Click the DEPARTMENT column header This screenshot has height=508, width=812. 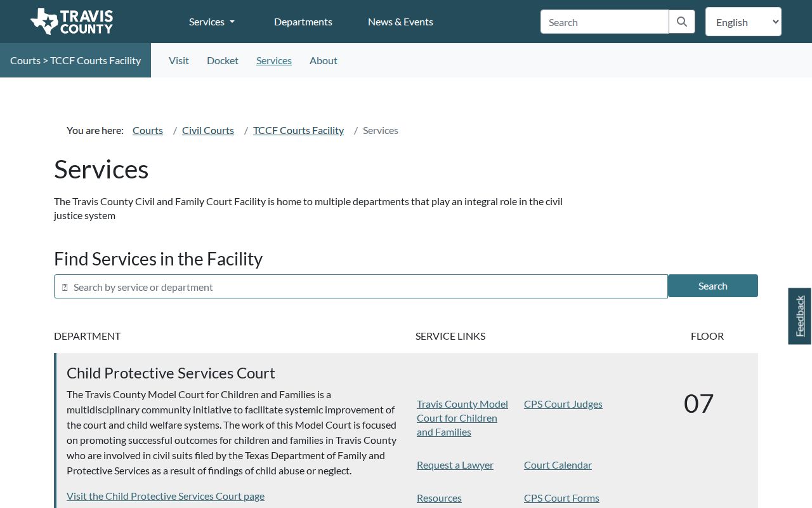click(x=87, y=336)
